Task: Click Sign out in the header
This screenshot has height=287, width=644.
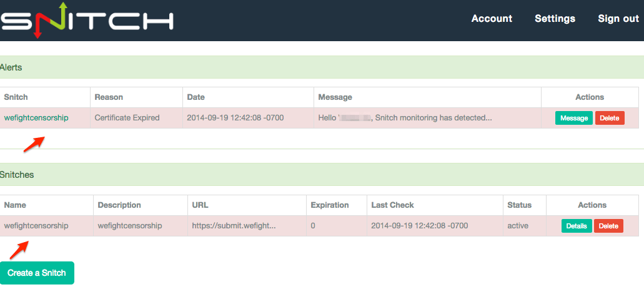Action: pos(618,19)
